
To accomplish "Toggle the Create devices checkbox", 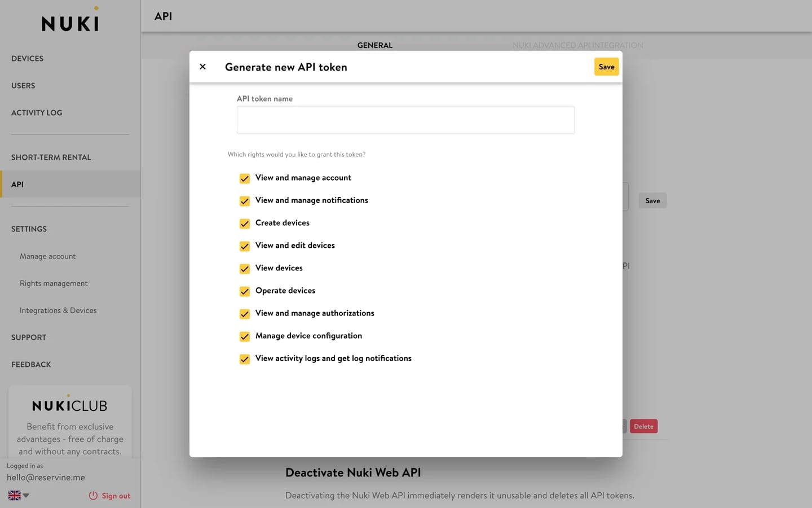I will [245, 224].
